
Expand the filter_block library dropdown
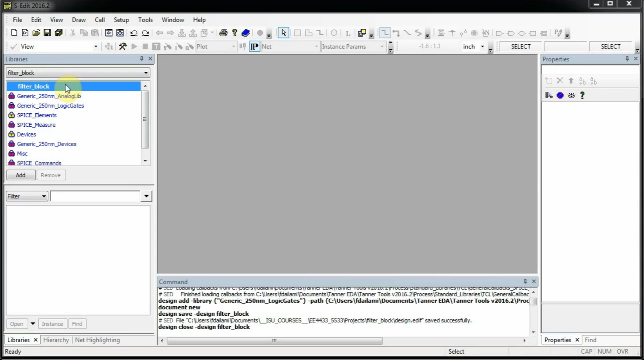(146, 73)
